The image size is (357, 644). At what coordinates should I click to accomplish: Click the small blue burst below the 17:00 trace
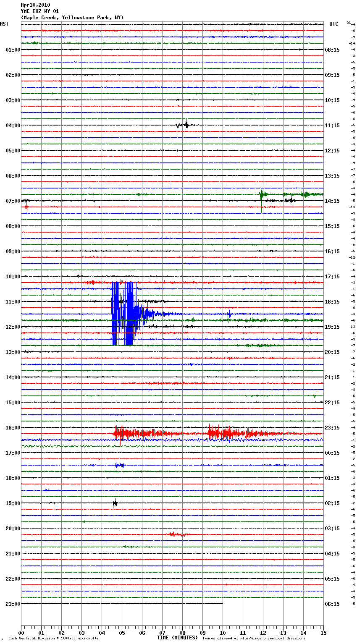click(x=120, y=465)
